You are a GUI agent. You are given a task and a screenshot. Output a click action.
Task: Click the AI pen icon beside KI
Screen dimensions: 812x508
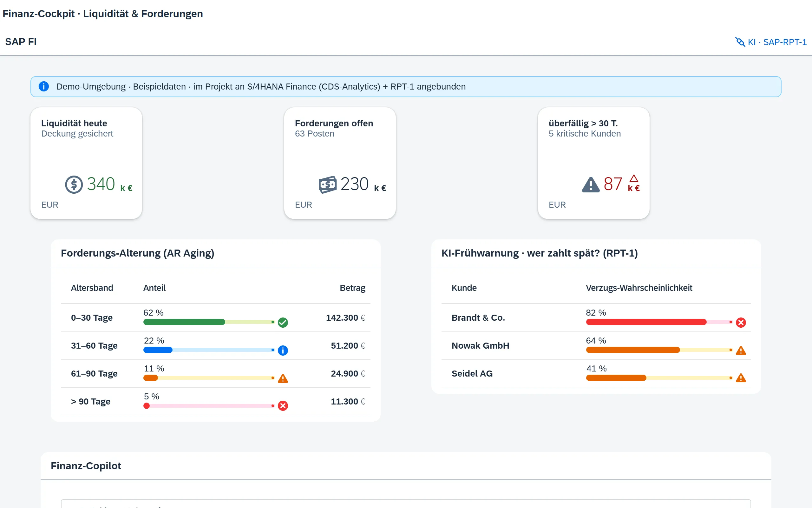tap(740, 42)
